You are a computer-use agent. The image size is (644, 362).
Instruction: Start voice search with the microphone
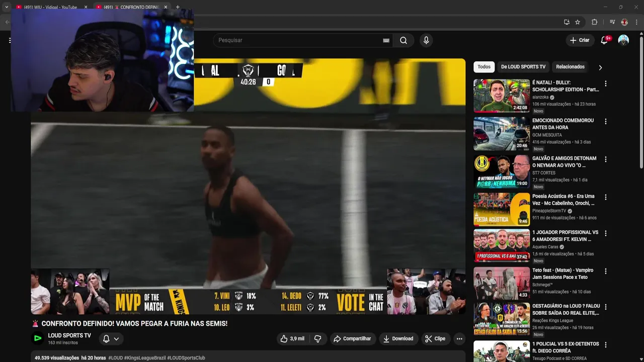pos(426,40)
